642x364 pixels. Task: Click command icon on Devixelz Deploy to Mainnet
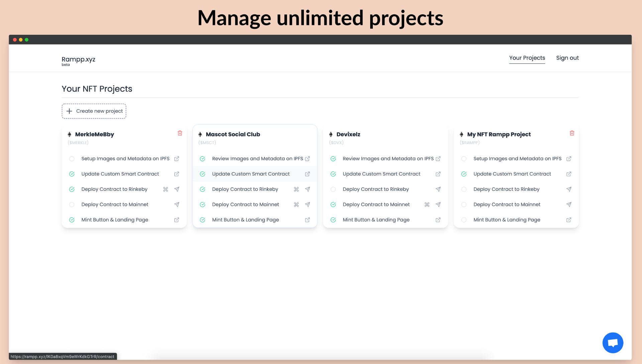click(x=427, y=205)
